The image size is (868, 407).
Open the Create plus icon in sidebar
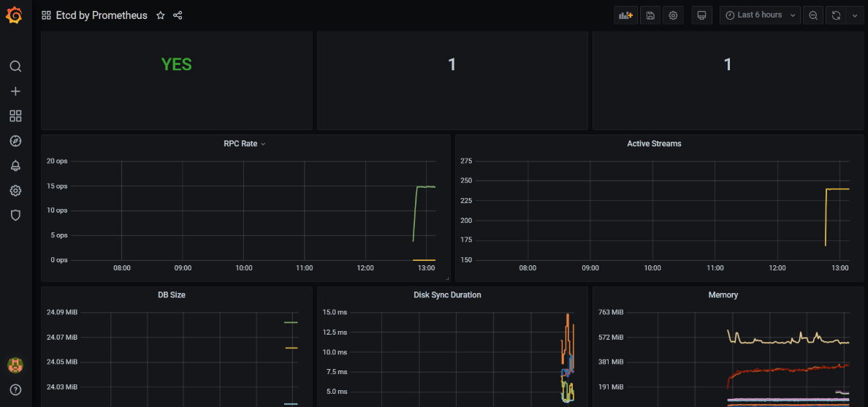pos(15,91)
